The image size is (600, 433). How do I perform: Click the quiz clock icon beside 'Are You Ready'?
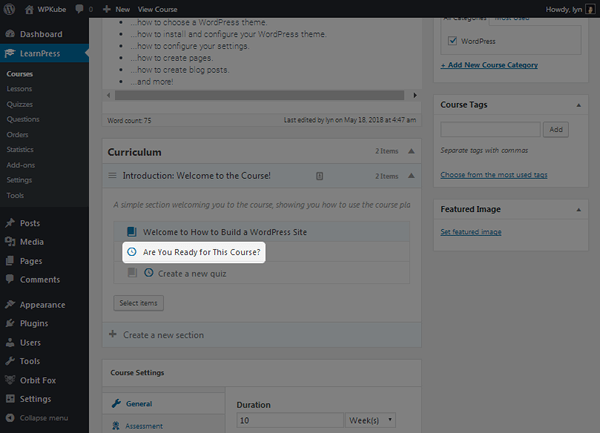point(131,252)
